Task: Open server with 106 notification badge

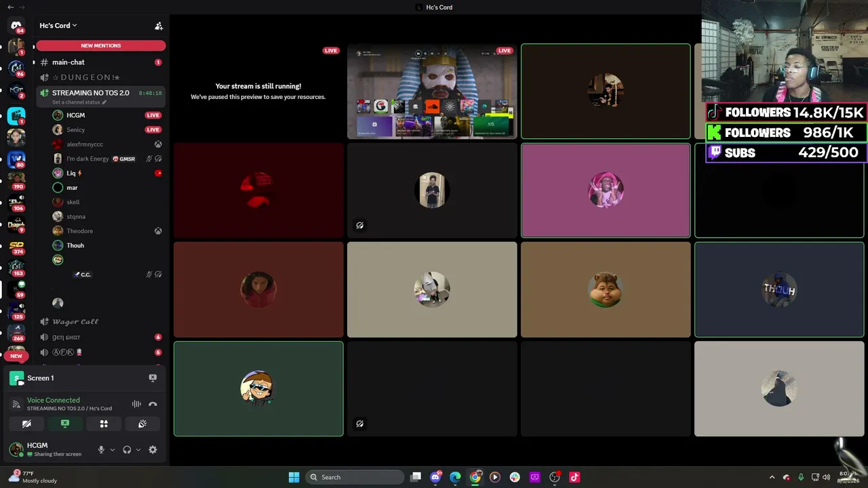Action: point(16,202)
